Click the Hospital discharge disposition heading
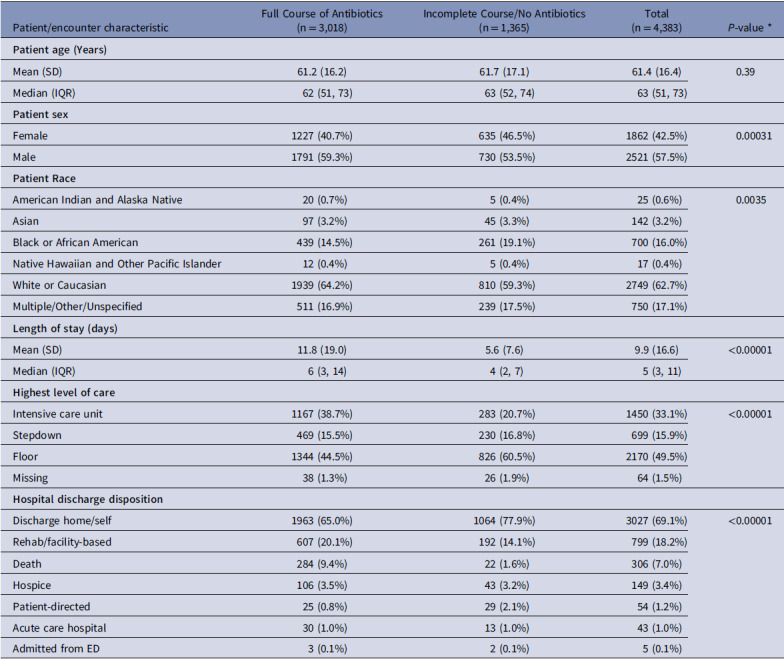Screen dimensions: 784x659 coord(88,499)
